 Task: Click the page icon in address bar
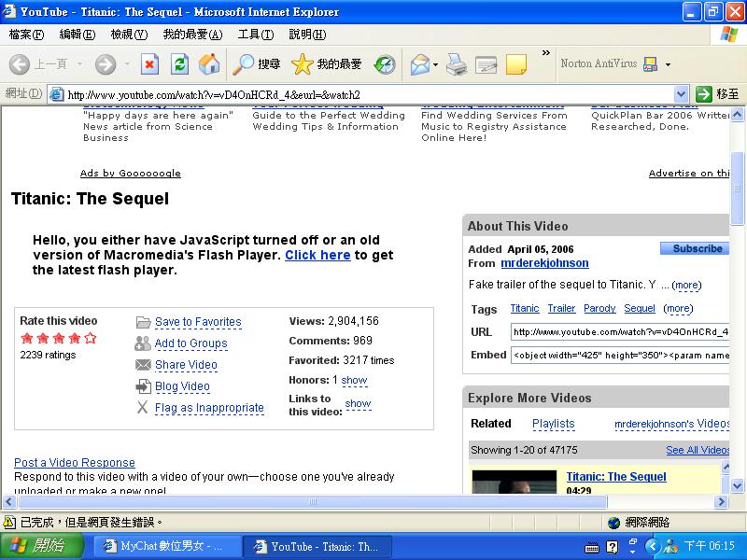click(57, 94)
